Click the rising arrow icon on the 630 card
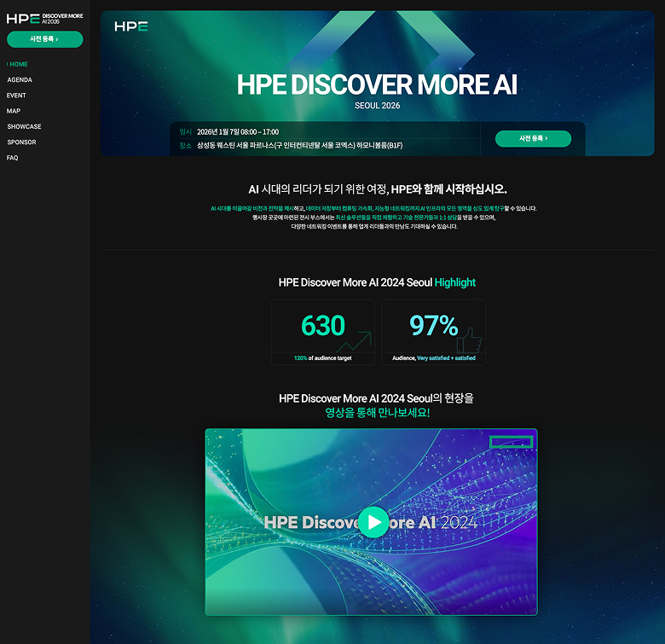This screenshot has height=644, width=665. [354, 342]
